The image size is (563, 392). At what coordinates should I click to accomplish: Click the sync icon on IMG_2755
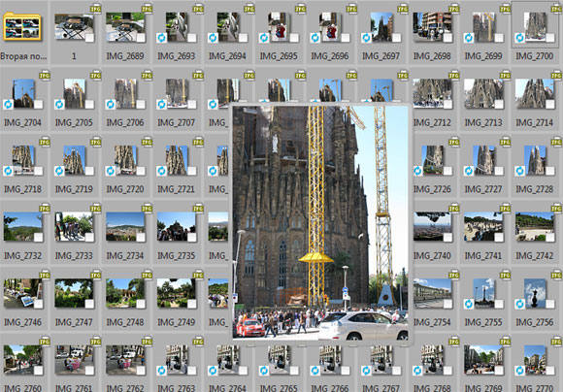coord(469,304)
